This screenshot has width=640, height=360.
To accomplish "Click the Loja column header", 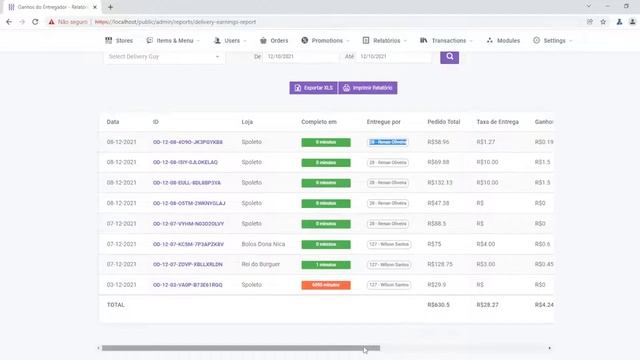I will tap(247, 122).
